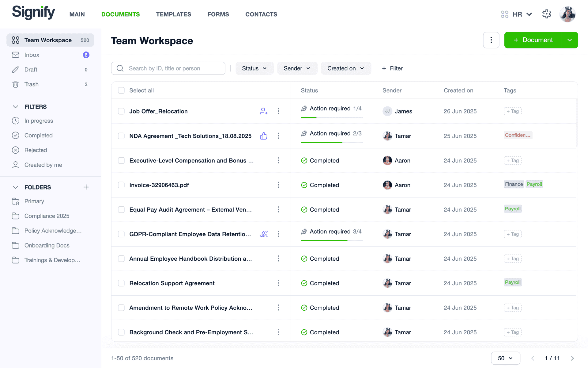Click the reassign signer icon on Job Offer_Relocation
This screenshot has height=368, width=588.
[x=264, y=111]
